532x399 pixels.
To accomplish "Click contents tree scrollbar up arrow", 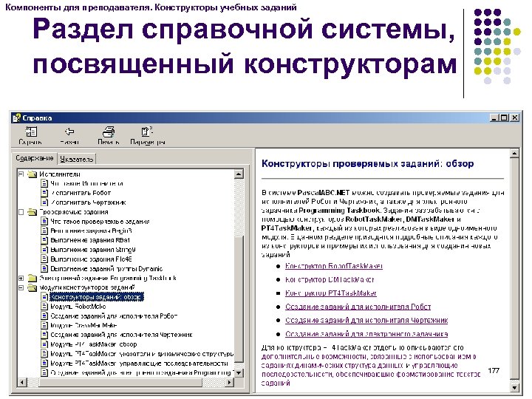I will point(239,174).
